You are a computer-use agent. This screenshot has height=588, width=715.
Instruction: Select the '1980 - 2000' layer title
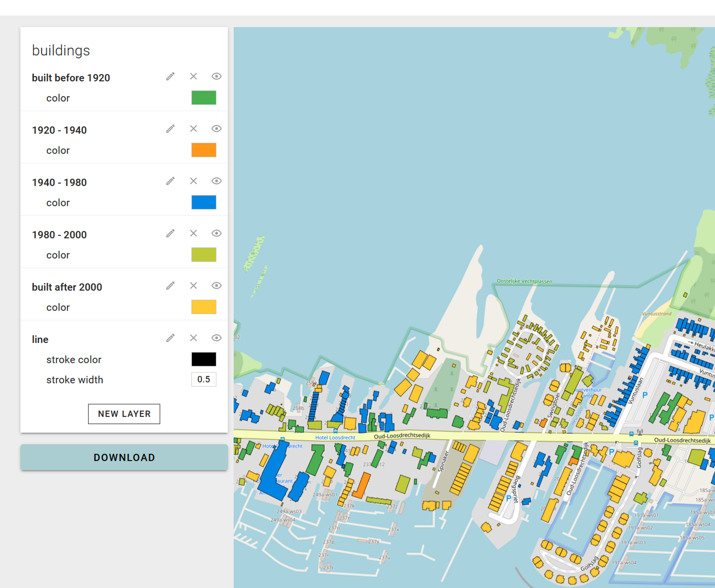[x=59, y=235]
